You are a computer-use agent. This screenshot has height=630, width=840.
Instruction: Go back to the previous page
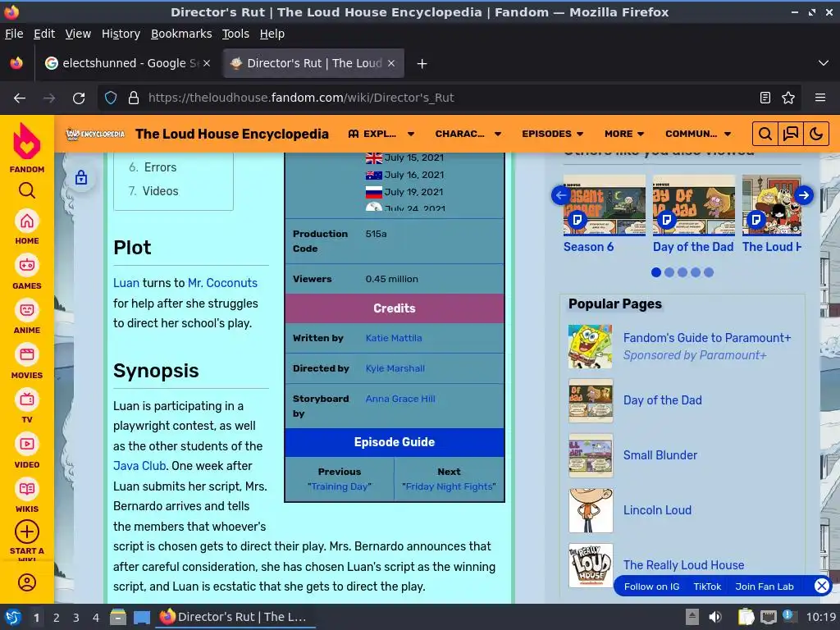[20, 98]
